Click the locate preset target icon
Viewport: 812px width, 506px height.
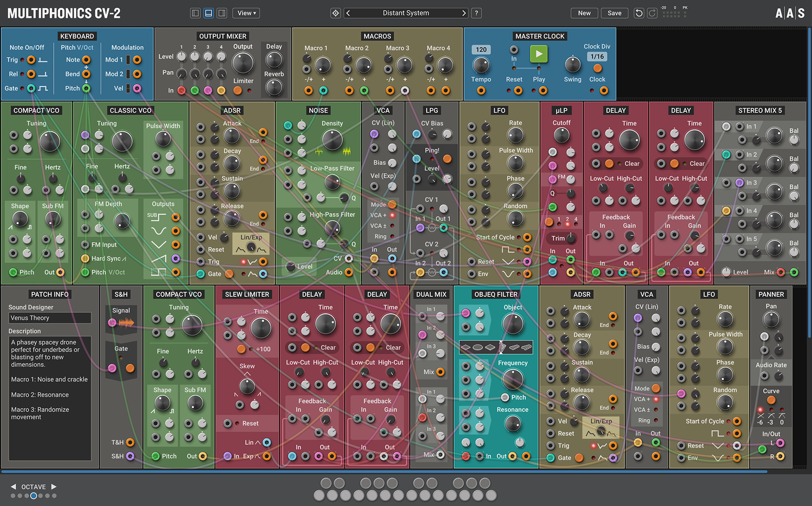[336, 13]
